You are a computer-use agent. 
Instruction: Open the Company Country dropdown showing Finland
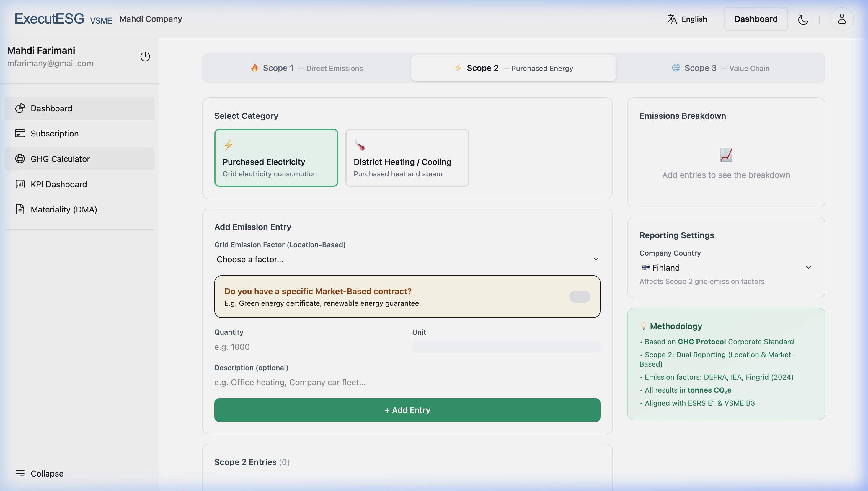pos(726,267)
